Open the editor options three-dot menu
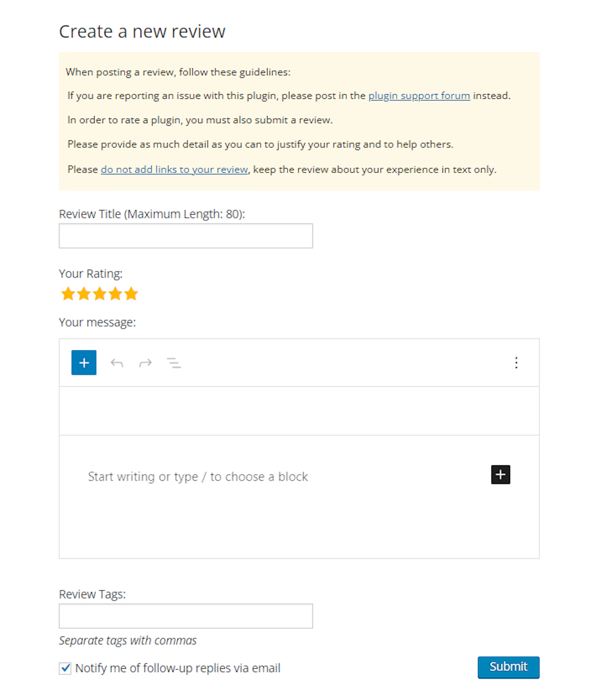 point(516,363)
